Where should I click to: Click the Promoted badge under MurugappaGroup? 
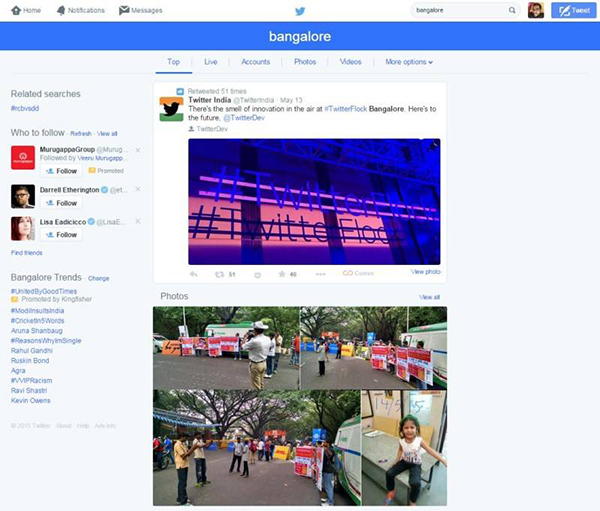point(106,171)
